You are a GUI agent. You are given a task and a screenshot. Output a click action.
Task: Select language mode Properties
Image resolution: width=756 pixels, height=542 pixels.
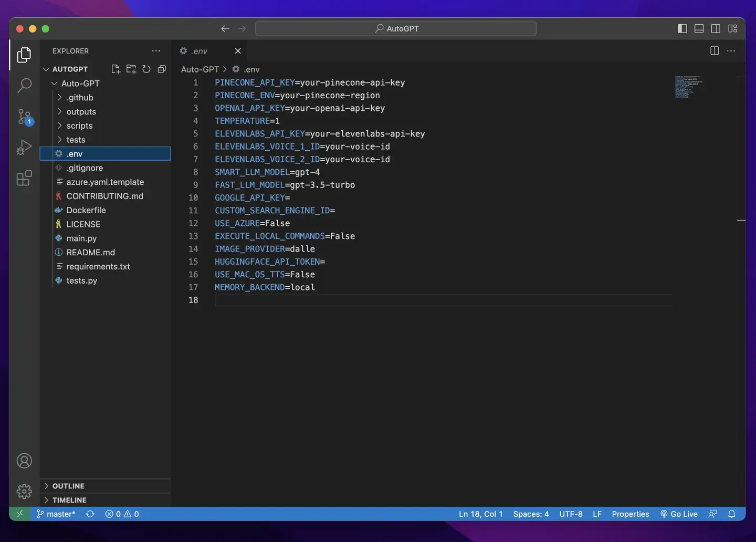(x=630, y=514)
